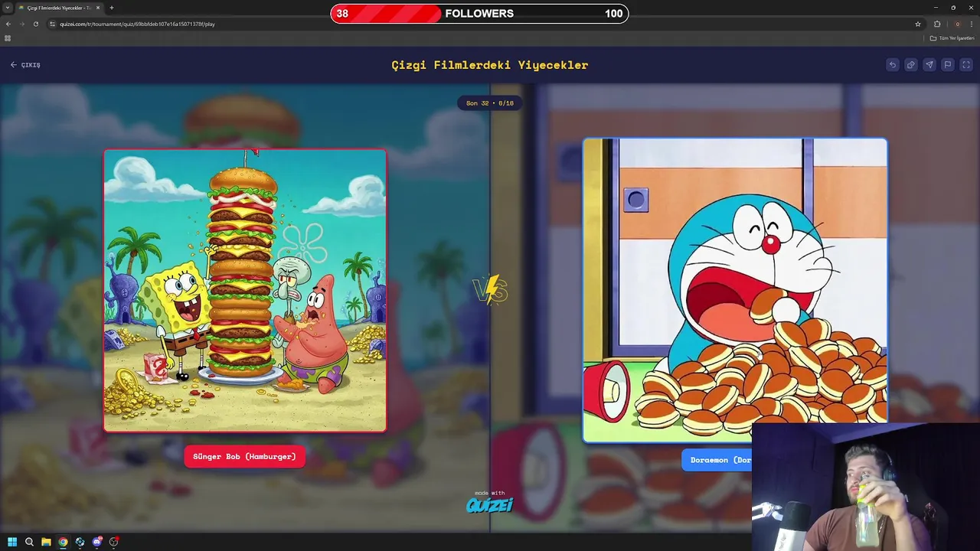Click the overlapping squares icon in quiz header

(910, 65)
